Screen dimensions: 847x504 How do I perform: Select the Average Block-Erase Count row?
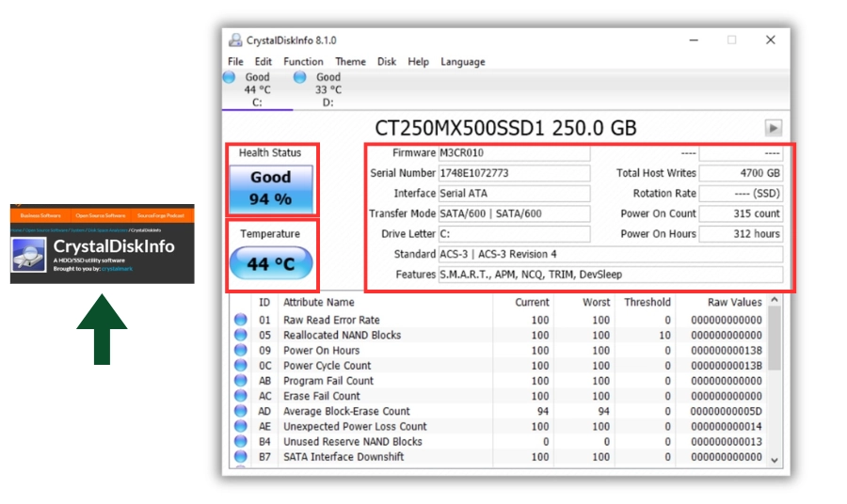tap(498, 411)
